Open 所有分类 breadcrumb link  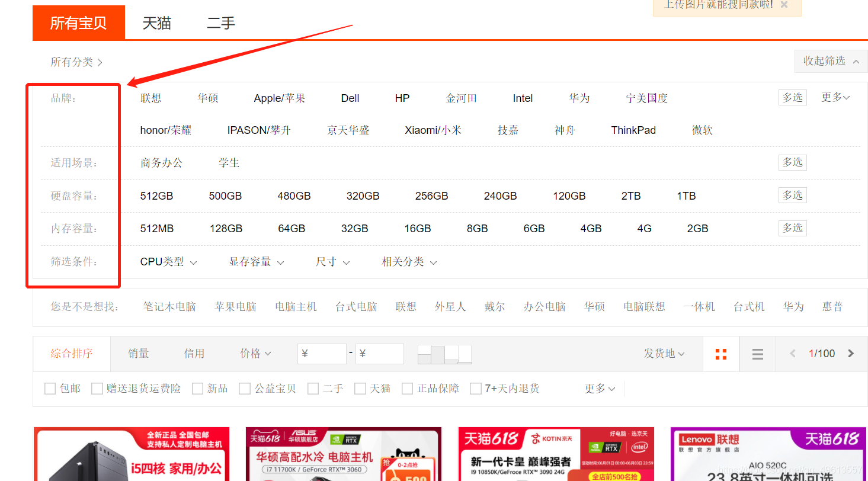(76, 62)
